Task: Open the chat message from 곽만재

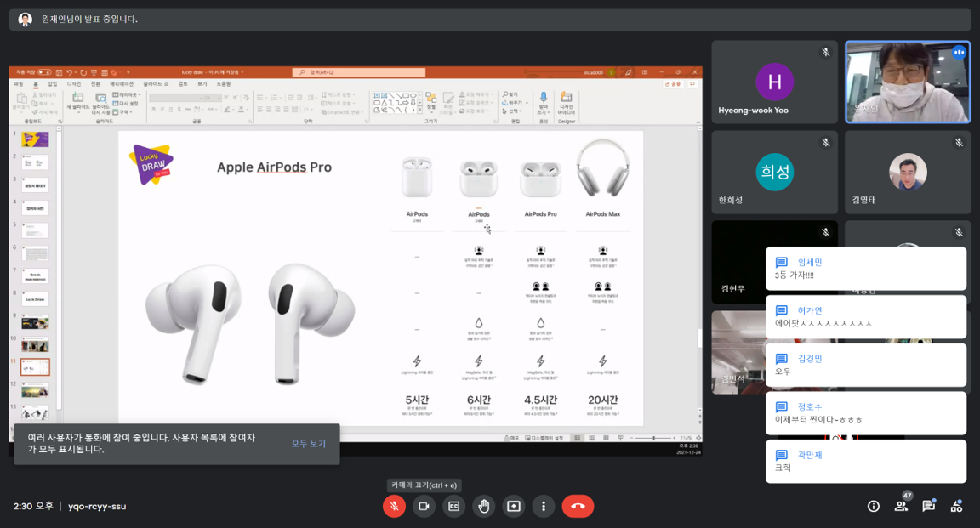Action: point(866,461)
